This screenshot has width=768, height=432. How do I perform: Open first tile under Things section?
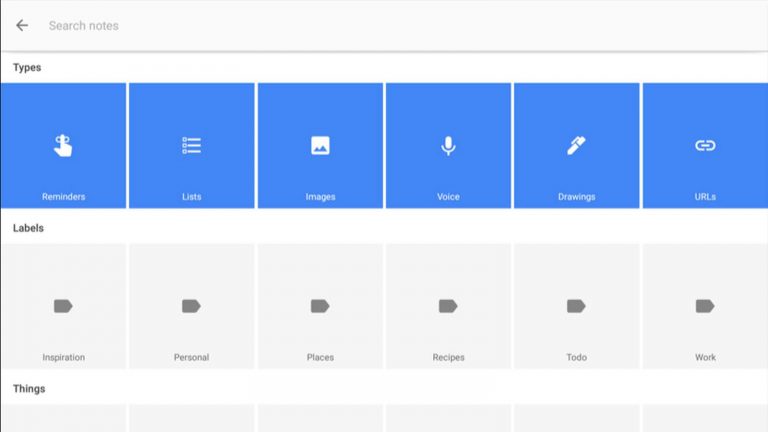[63, 419]
